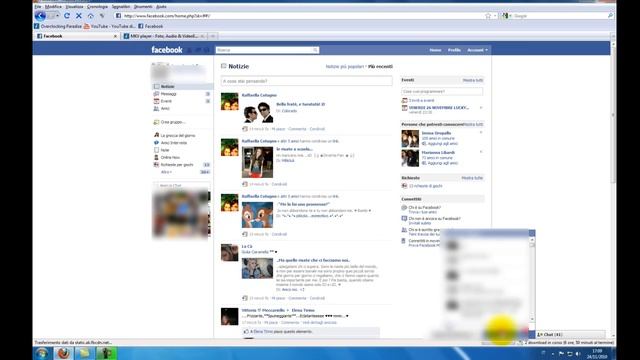Open the Overclocking Paradise bookmark
The width and height of the screenshot is (640, 360).
pyautogui.click(x=58, y=26)
